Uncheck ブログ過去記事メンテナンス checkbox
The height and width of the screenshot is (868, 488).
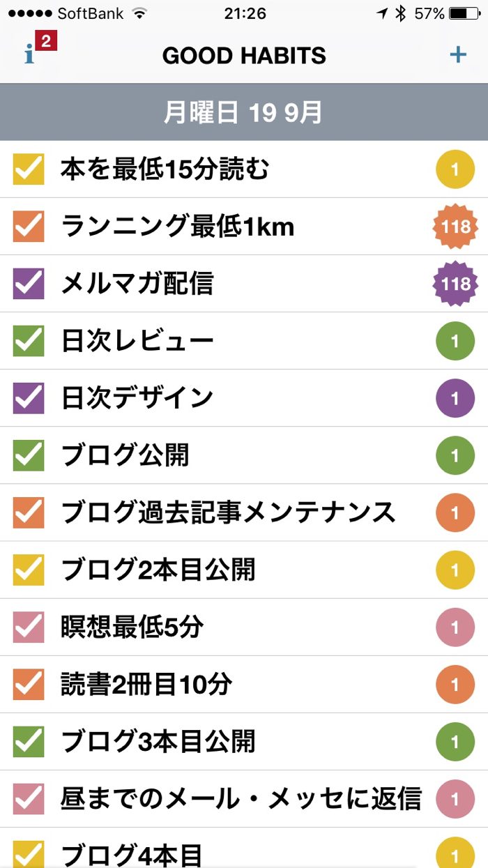(29, 512)
